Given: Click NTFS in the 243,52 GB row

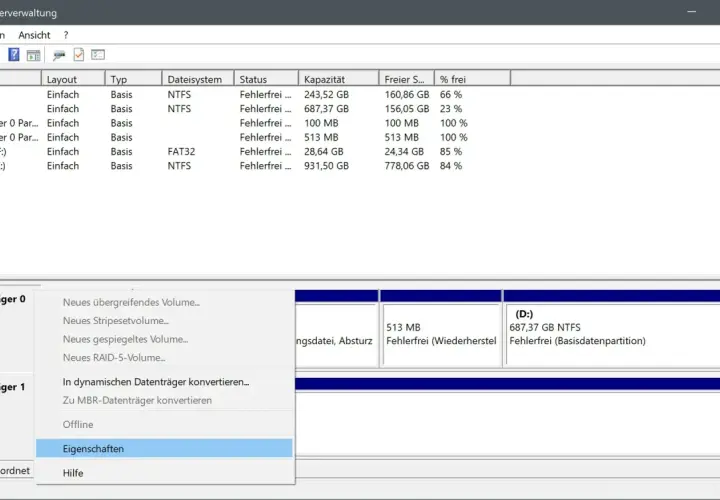Looking at the screenshot, I should (x=179, y=95).
